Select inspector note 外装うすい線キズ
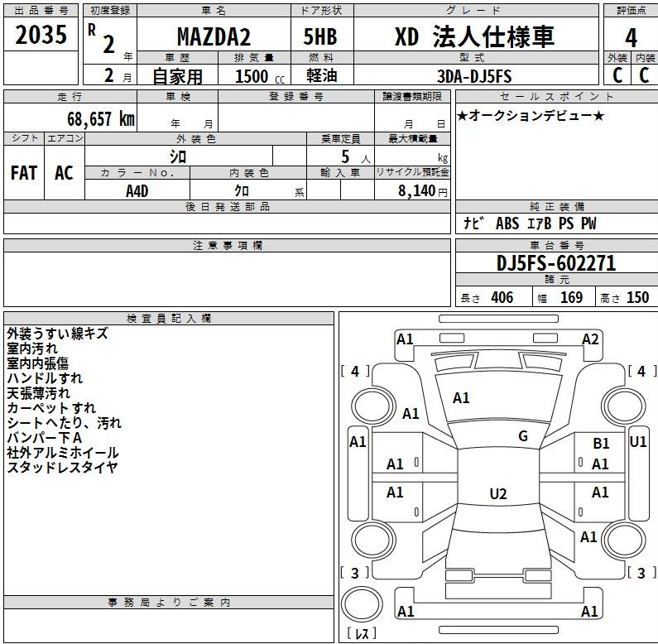This screenshot has height=644, width=658. (x=57, y=334)
